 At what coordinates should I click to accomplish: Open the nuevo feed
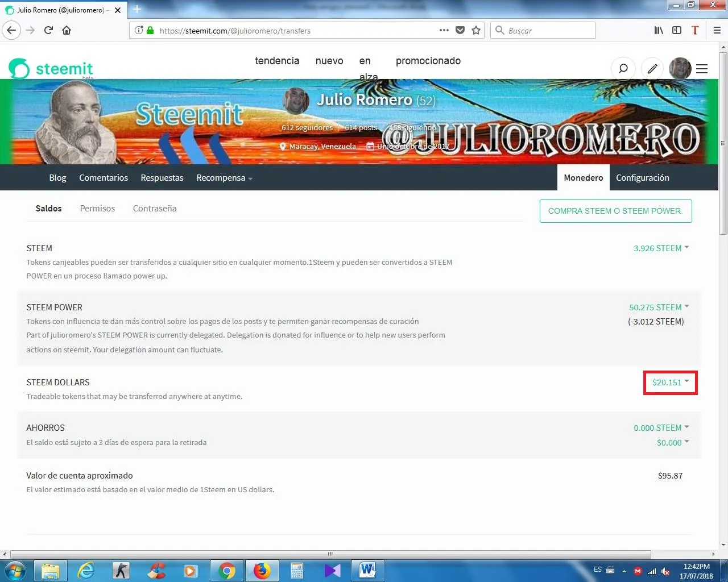(x=329, y=61)
